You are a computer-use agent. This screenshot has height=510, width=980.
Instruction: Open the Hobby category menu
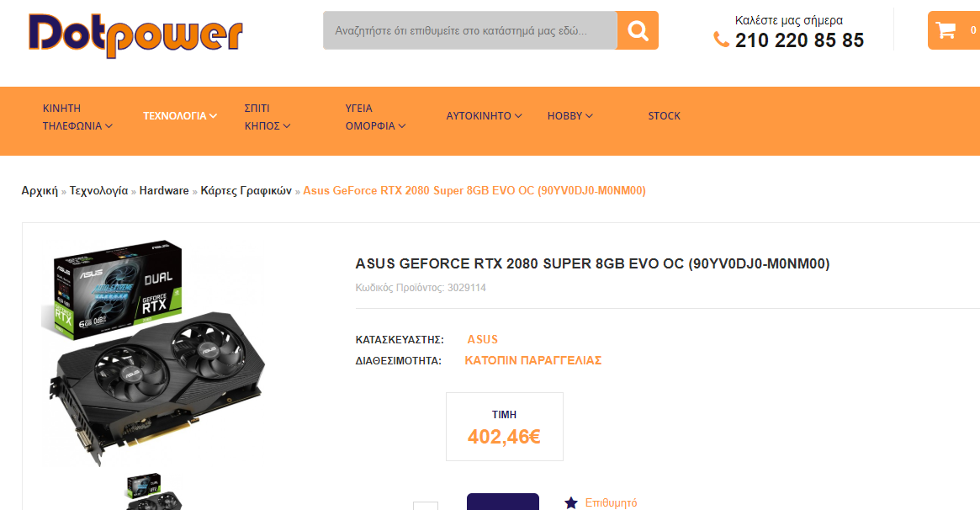570,116
